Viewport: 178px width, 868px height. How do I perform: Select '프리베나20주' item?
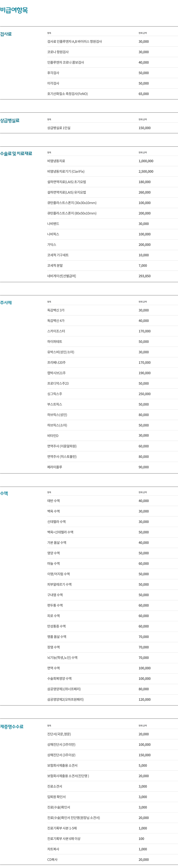click(x=57, y=363)
